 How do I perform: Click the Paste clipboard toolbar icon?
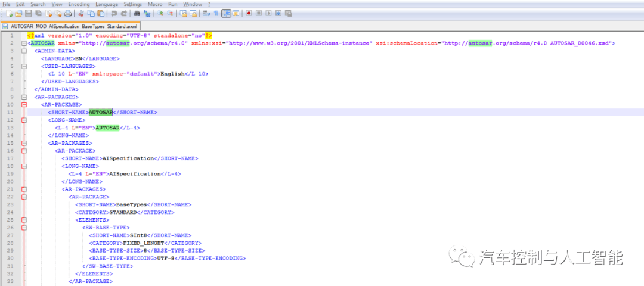(101, 13)
